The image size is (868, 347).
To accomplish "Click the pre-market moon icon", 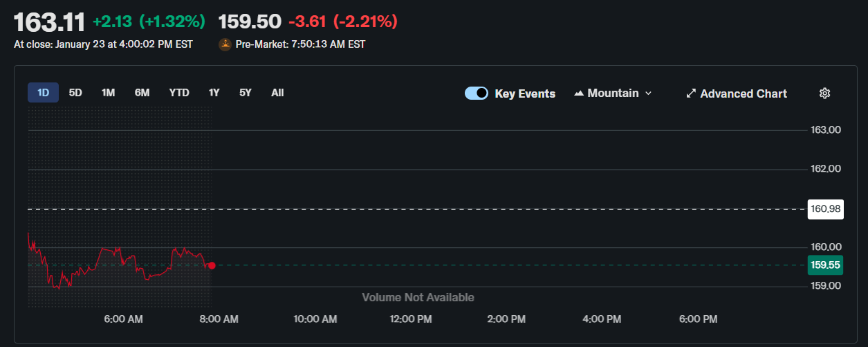I will coord(225,44).
